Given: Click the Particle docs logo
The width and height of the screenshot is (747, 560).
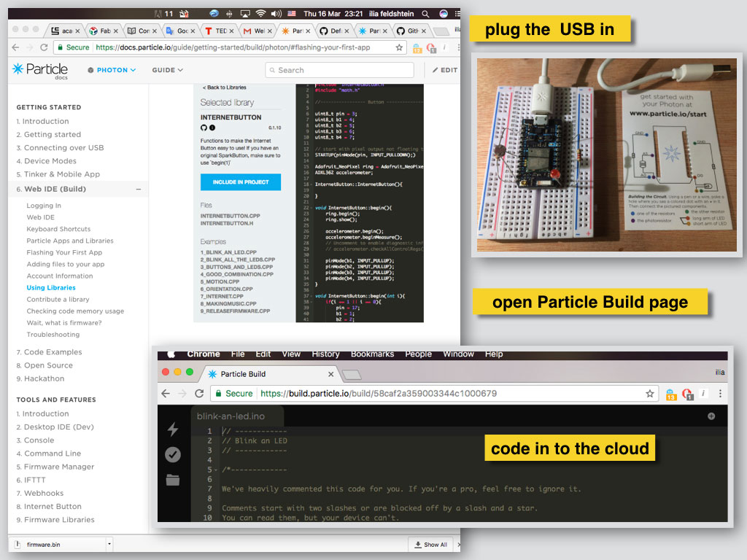Looking at the screenshot, I should (x=41, y=71).
